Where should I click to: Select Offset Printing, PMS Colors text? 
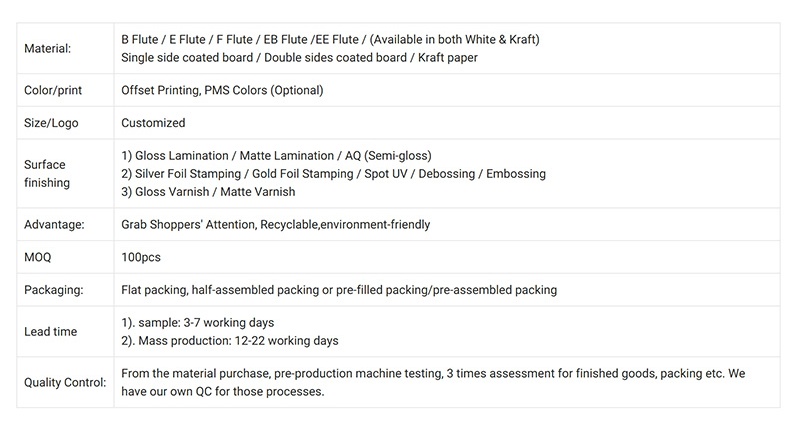point(222,90)
